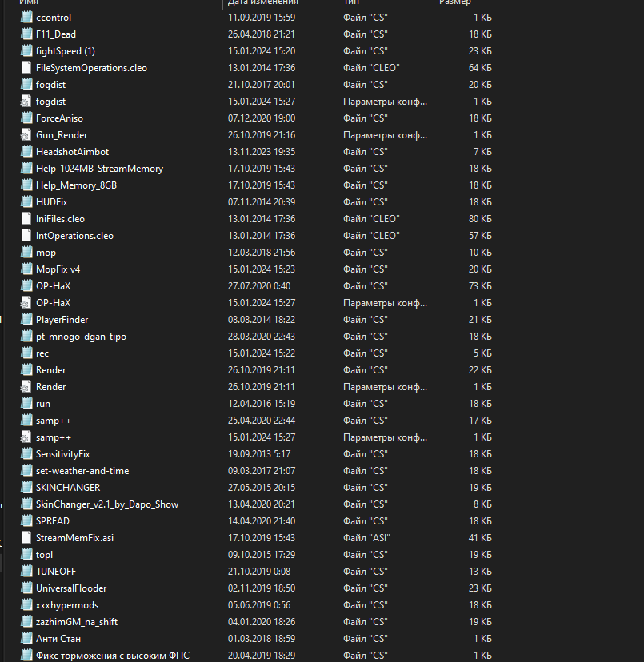Click the fogdist config gear icon
Image resolution: width=644 pixels, height=662 pixels.
27,102
